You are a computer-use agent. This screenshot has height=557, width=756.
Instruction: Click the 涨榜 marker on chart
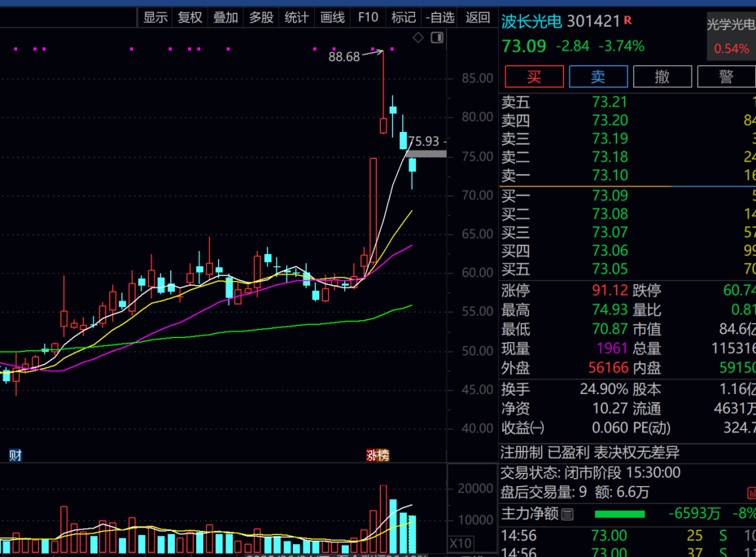click(378, 455)
